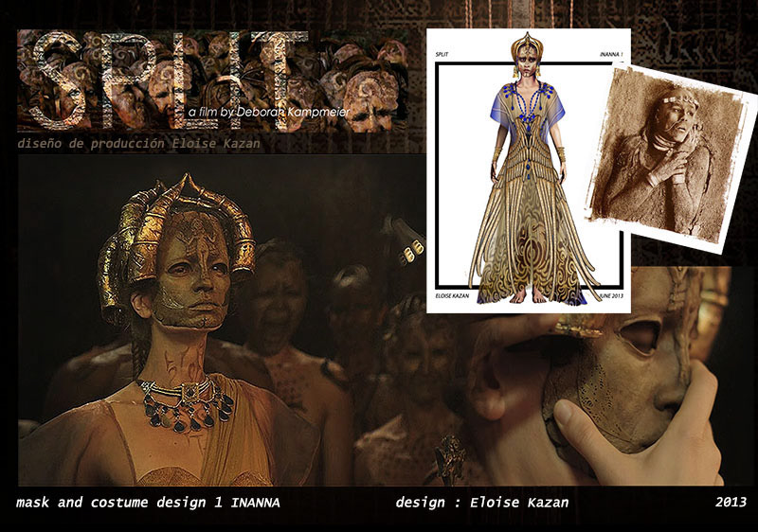Click 'ELOISE KAZAN' label on costume sketch
The width and height of the screenshot is (758, 532).
tap(452, 295)
